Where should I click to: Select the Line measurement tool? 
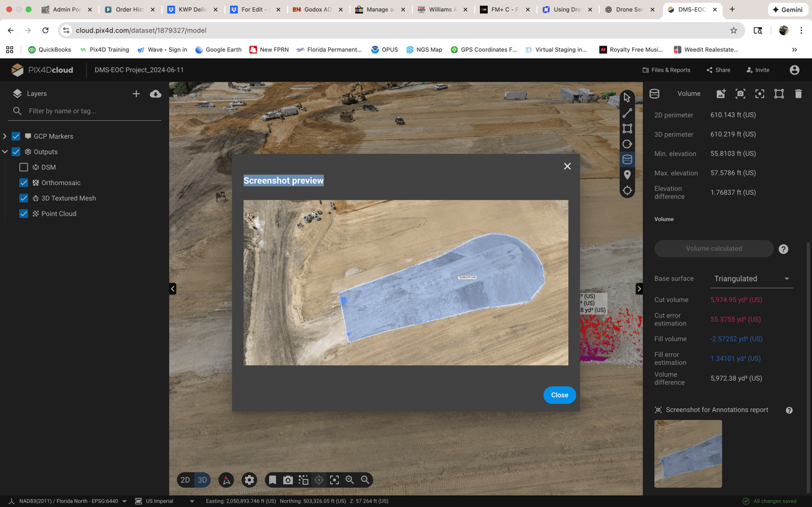[x=627, y=113]
